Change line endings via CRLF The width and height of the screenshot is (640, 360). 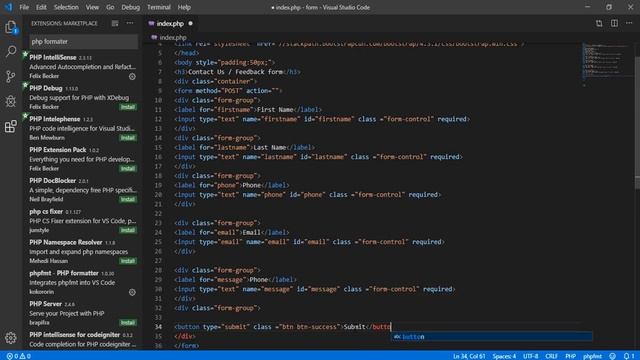551,356
